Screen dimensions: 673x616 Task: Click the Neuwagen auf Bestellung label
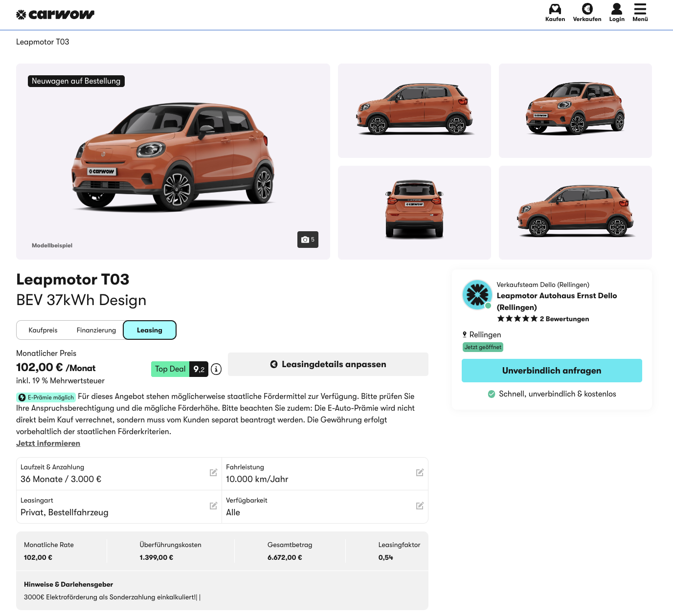(x=76, y=81)
